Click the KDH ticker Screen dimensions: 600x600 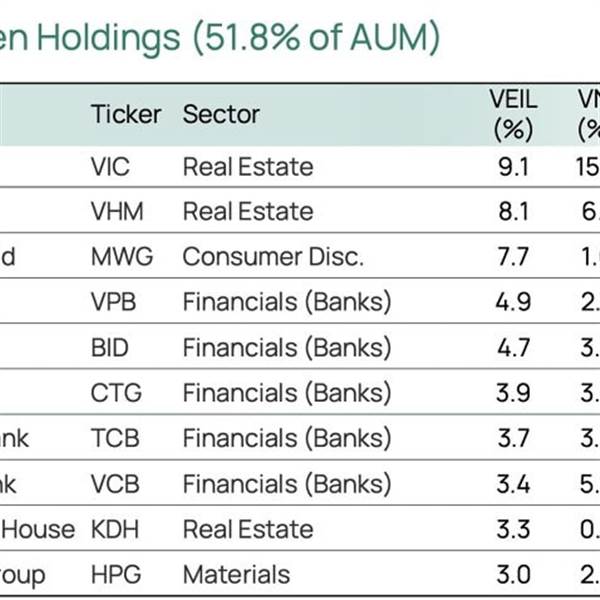point(116,529)
